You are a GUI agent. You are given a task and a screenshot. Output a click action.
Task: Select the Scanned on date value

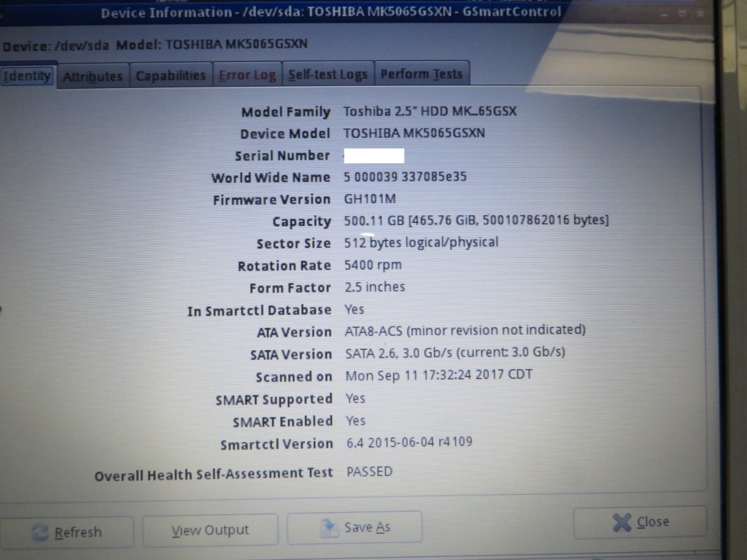coord(438,375)
